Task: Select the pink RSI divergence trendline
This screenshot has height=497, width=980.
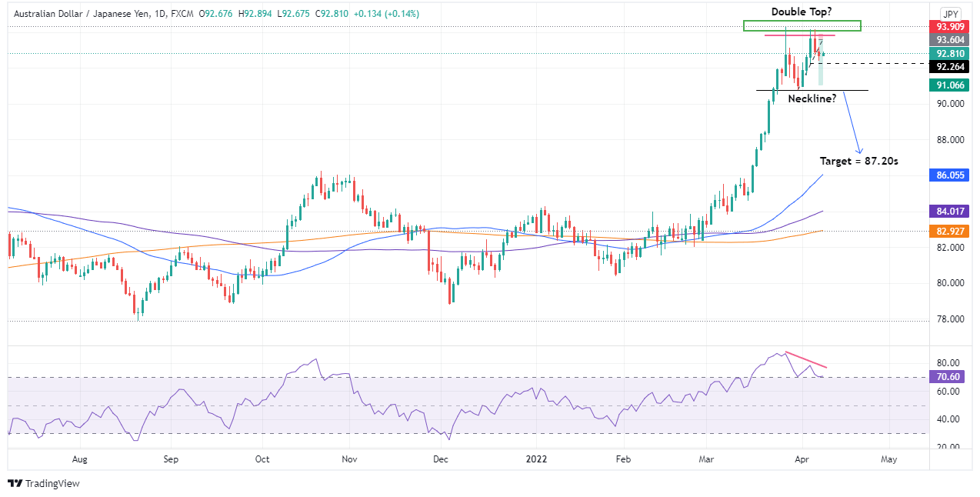Action: 806,360
